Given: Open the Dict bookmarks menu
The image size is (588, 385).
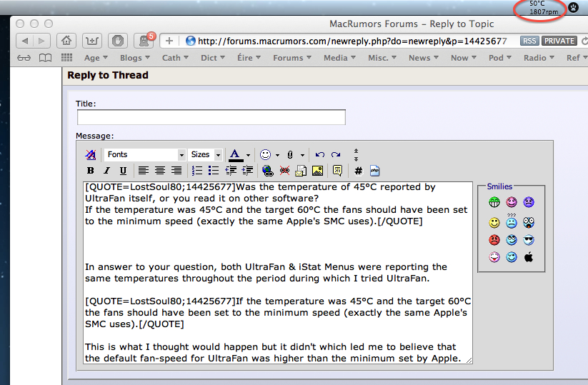Looking at the screenshot, I should pyautogui.click(x=213, y=58).
